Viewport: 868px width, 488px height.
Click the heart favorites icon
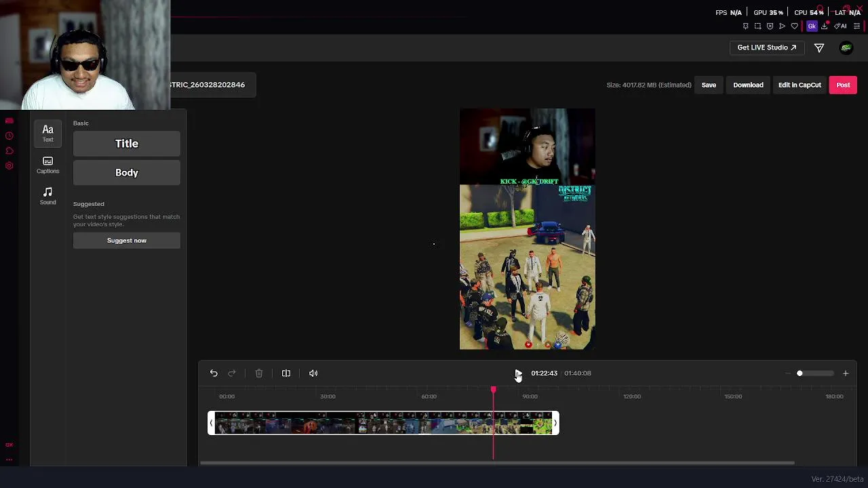coord(794,26)
